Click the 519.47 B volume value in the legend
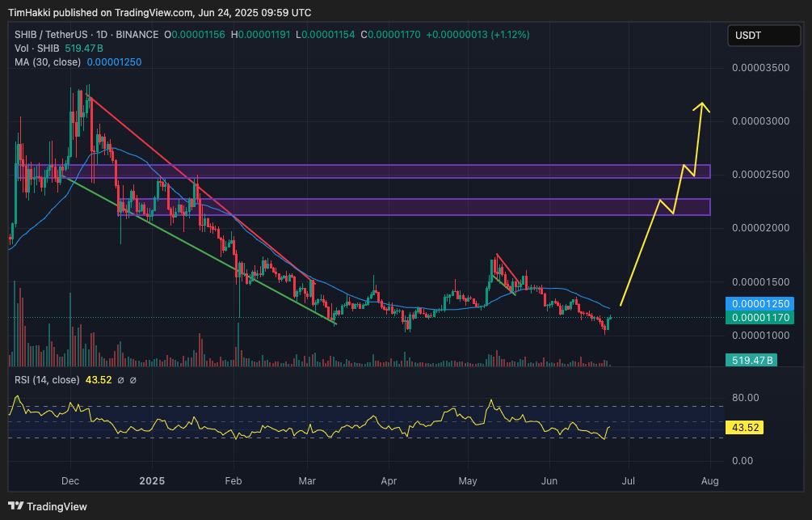Screen dimensions: 812x520 coord(84,49)
